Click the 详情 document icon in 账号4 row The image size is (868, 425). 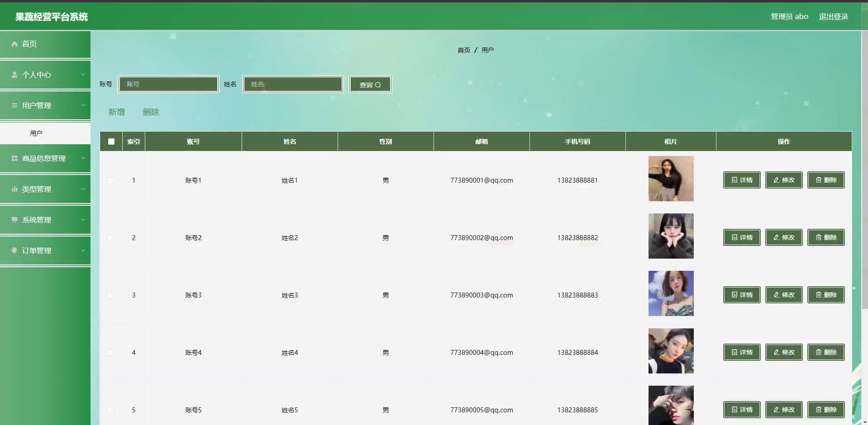coord(734,352)
